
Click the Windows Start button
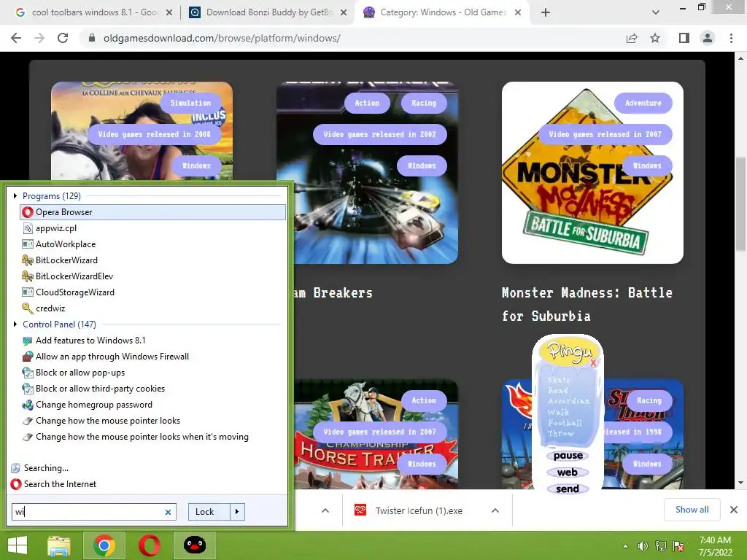click(18, 545)
